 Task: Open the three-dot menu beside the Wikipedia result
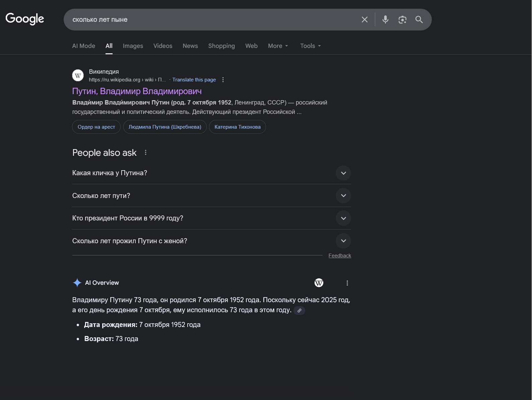click(x=223, y=80)
